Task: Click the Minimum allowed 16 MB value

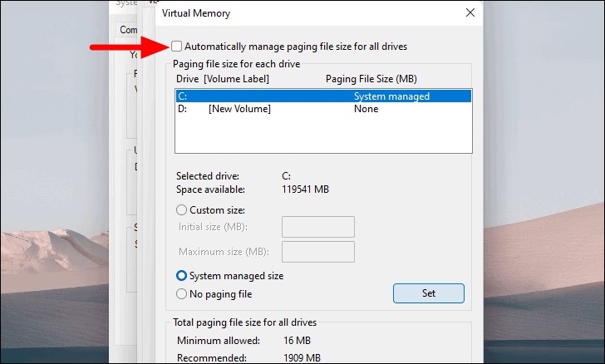Action: pyautogui.click(x=298, y=341)
